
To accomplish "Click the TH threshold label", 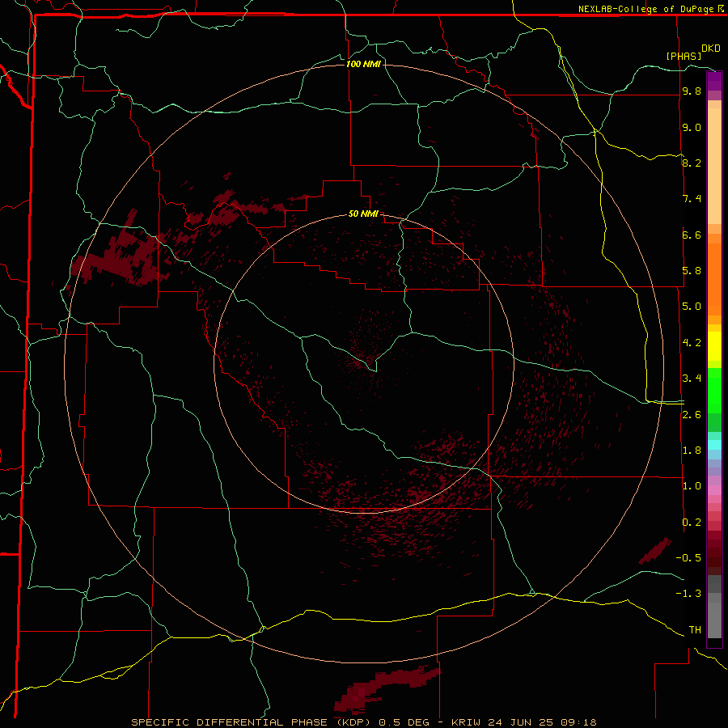I will tap(695, 630).
